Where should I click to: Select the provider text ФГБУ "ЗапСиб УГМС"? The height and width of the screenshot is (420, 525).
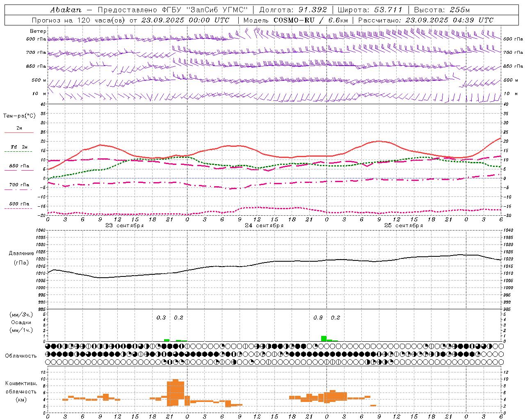(205, 10)
